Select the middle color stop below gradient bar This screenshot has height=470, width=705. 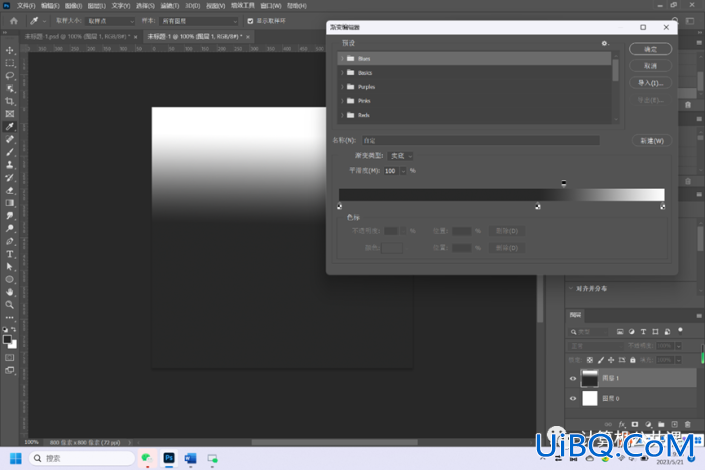[x=538, y=206]
